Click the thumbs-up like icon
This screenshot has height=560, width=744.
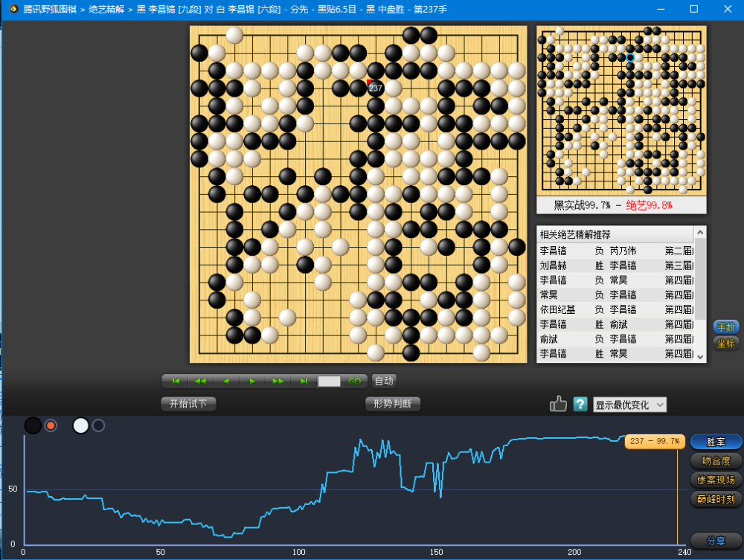558,404
